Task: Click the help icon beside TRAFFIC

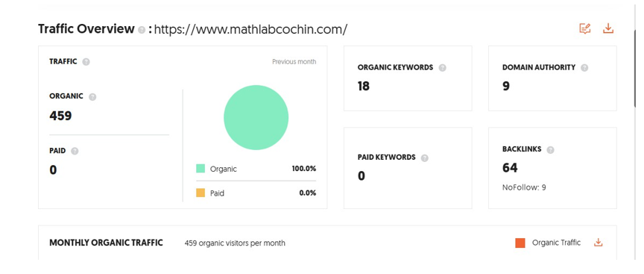Action: [86, 62]
